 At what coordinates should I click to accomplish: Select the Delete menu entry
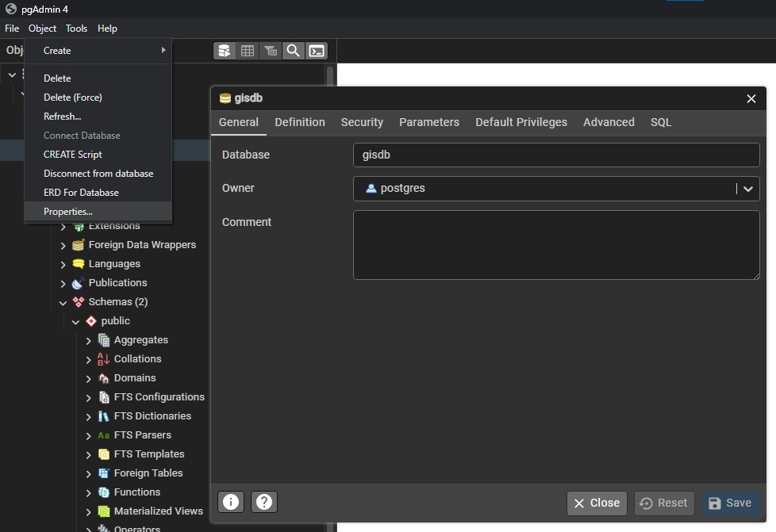click(98, 78)
